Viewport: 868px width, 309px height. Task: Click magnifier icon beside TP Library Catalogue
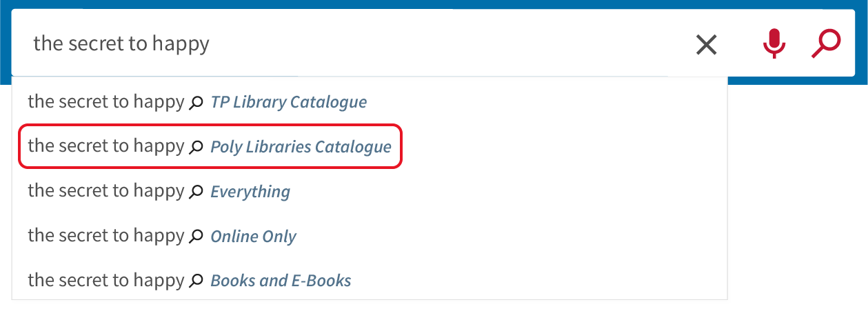(196, 103)
